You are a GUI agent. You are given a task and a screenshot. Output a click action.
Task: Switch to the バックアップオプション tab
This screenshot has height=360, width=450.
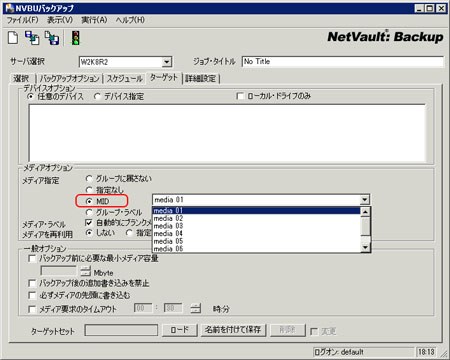pos(69,79)
